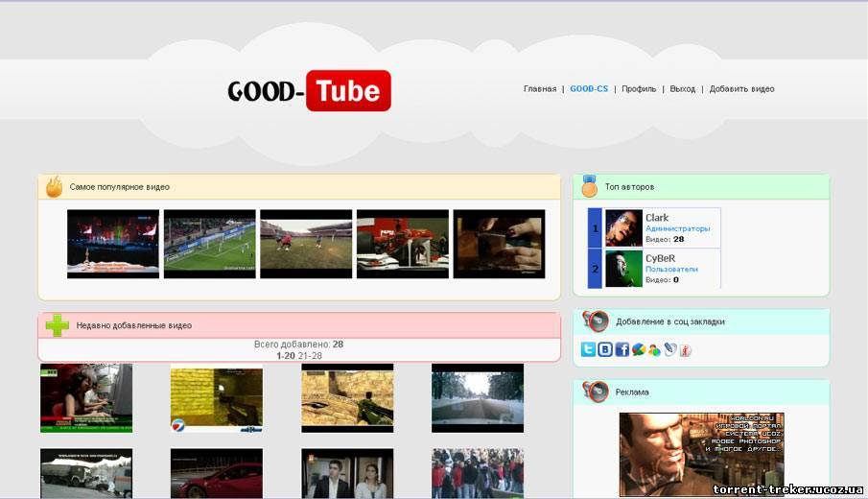The image size is (868, 499).
Task: Click Clark's 'Видео: 28' count
Action: point(665,239)
